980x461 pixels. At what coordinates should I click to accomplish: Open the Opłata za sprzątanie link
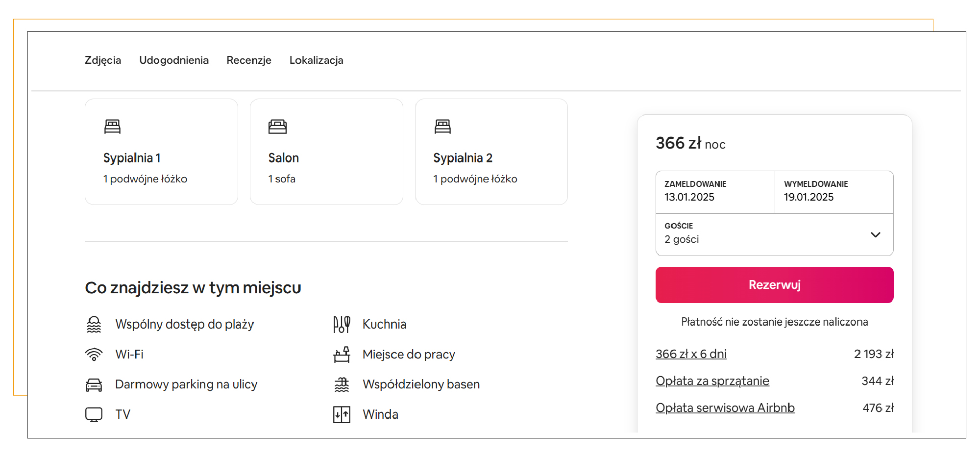tap(712, 381)
